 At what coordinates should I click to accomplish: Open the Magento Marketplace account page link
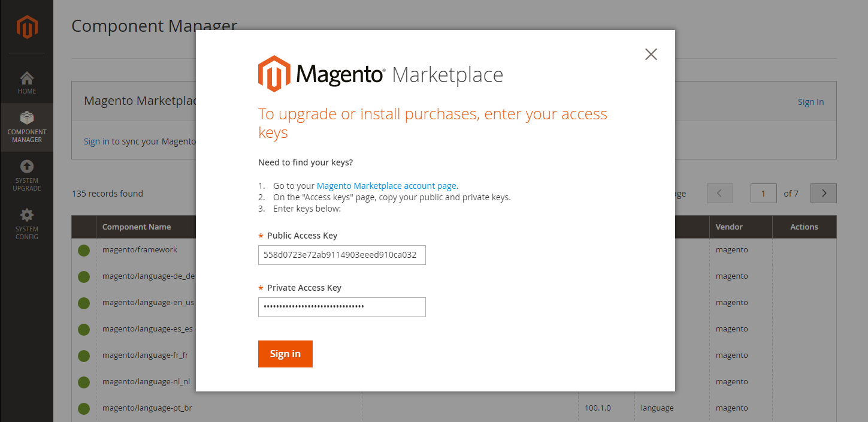coord(386,186)
